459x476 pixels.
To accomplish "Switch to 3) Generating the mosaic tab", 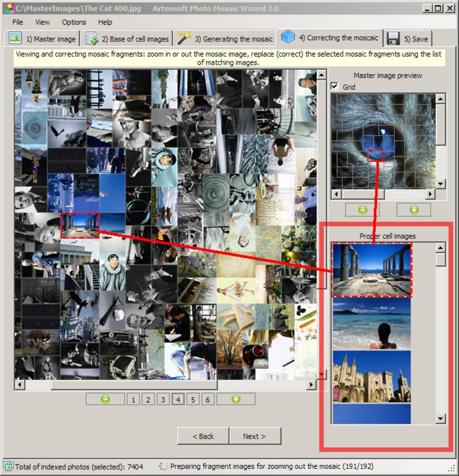I will pos(225,39).
